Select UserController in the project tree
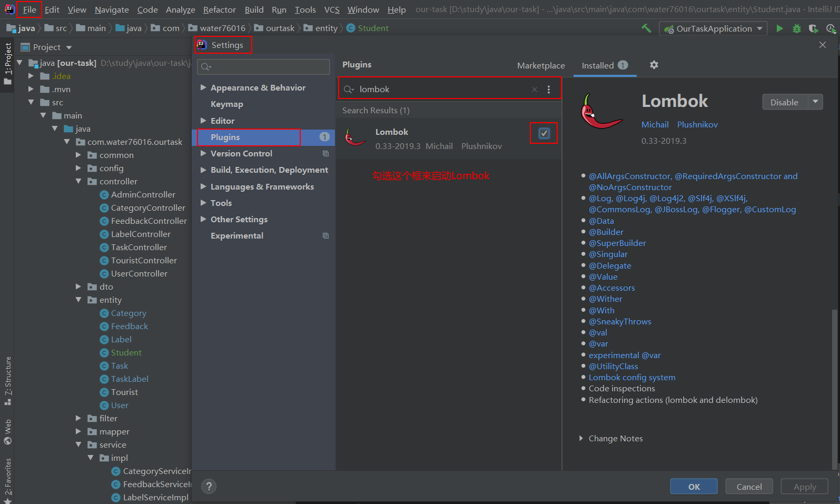840x504 pixels. [x=139, y=274]
